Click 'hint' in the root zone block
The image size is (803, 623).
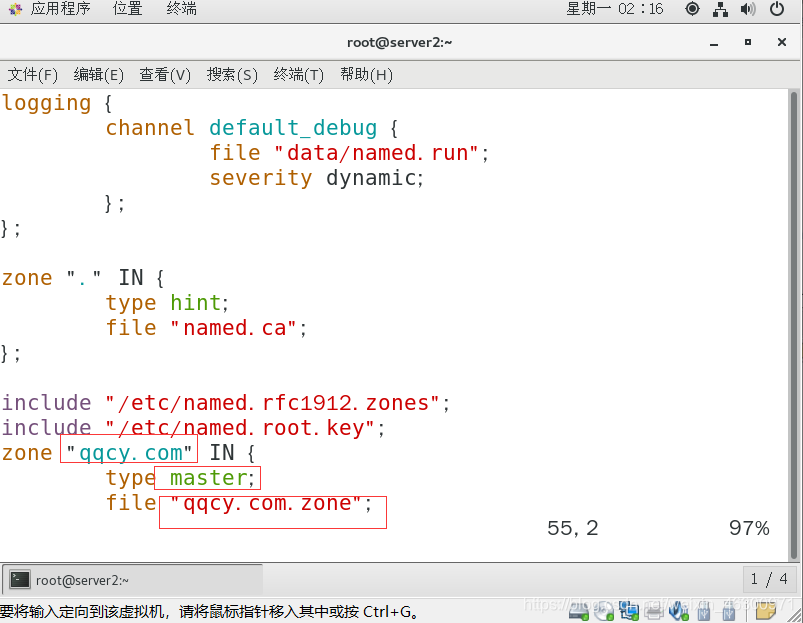196,303
